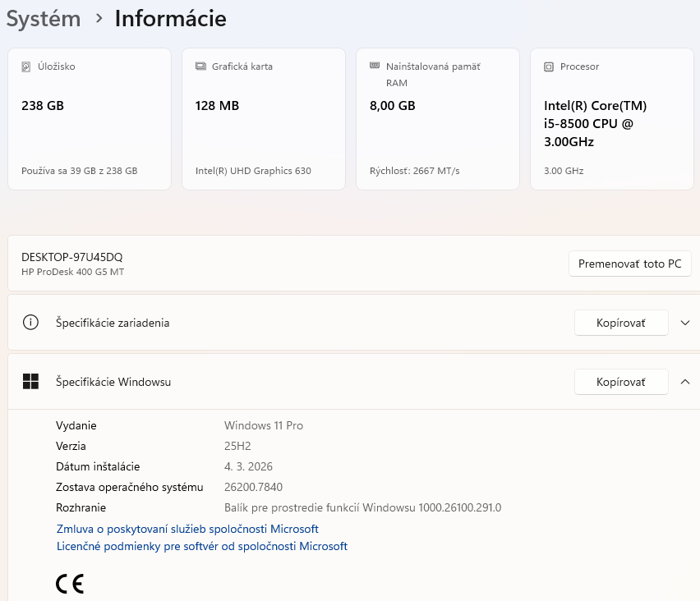
Task: Copy Windows specs with Kopírovať next to Špecifikácie Windowsu
Action: pos(621,382)
